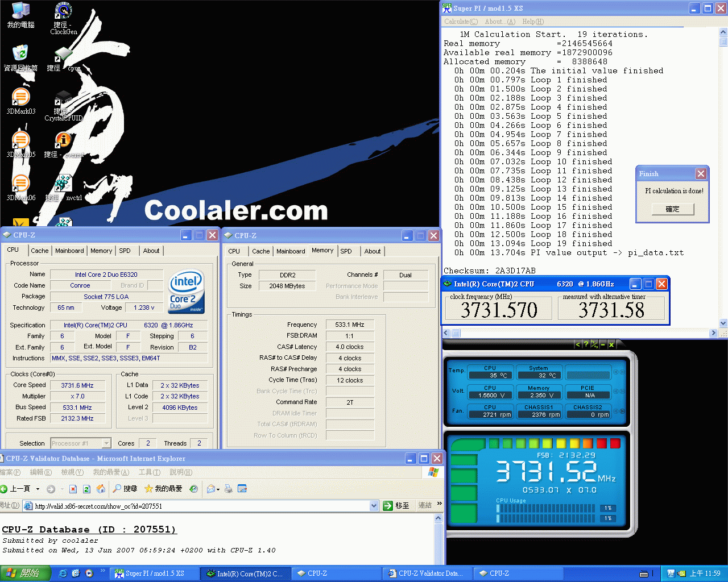Image resolution: width=728 pixels, height=582 pixels.
Task: Open the IE address bar dropdown arrow
Action: [x=374, y=506]
